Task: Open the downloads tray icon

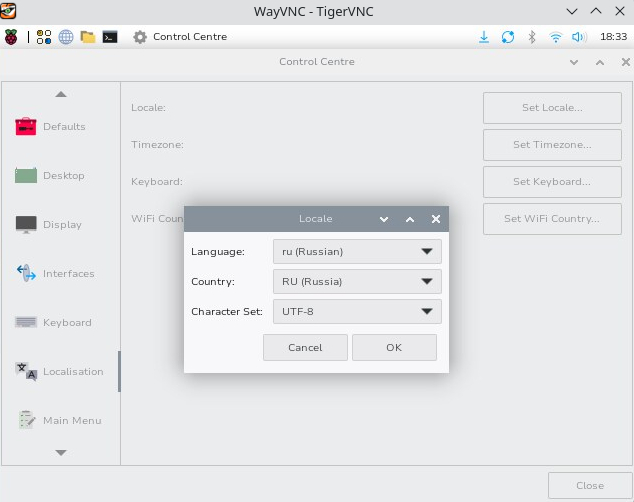Action: [484, 37]
